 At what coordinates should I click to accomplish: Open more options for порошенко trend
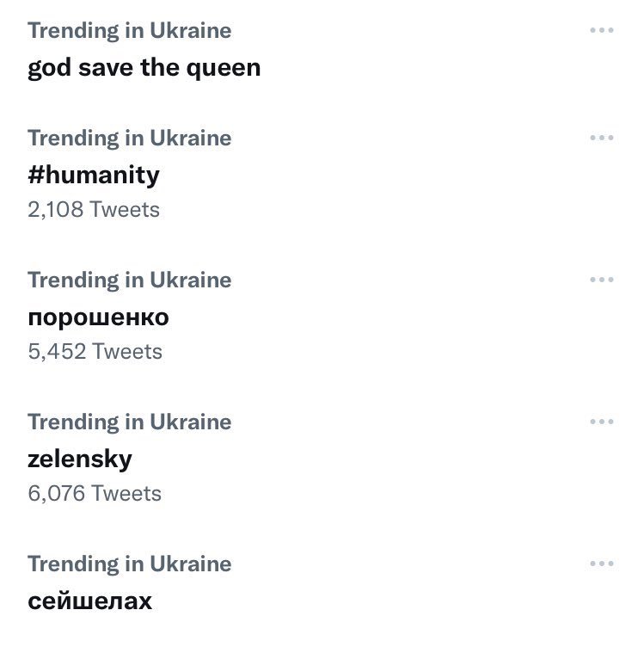pyautogui.click(x=602, y=280)
